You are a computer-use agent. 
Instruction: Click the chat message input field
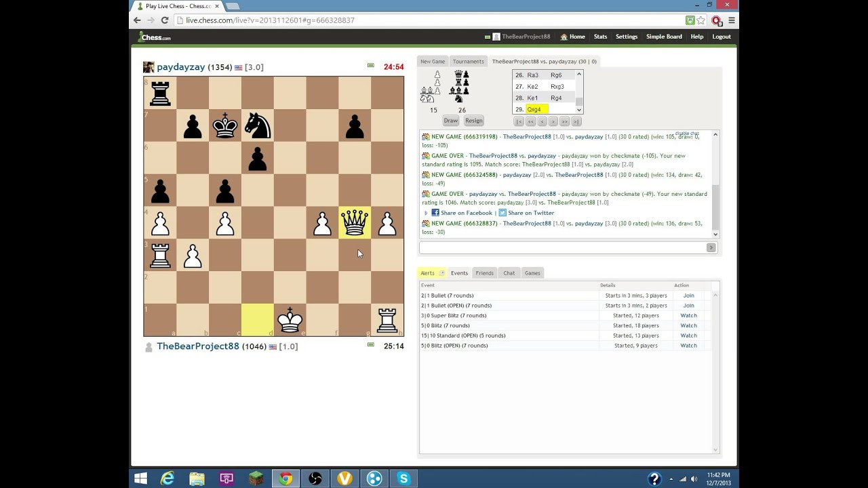point(563,247)
